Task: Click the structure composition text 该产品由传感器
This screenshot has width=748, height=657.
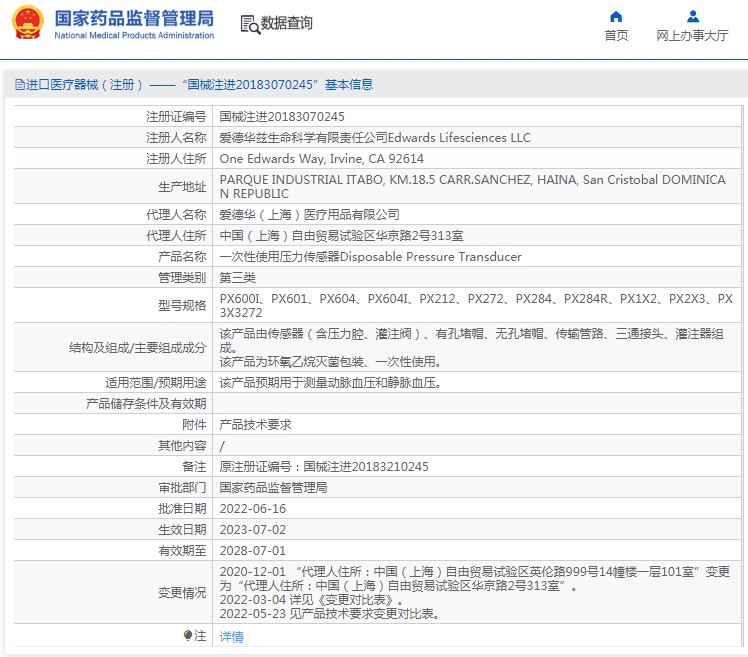Action: pyautogui.click(x=471, y=347)
